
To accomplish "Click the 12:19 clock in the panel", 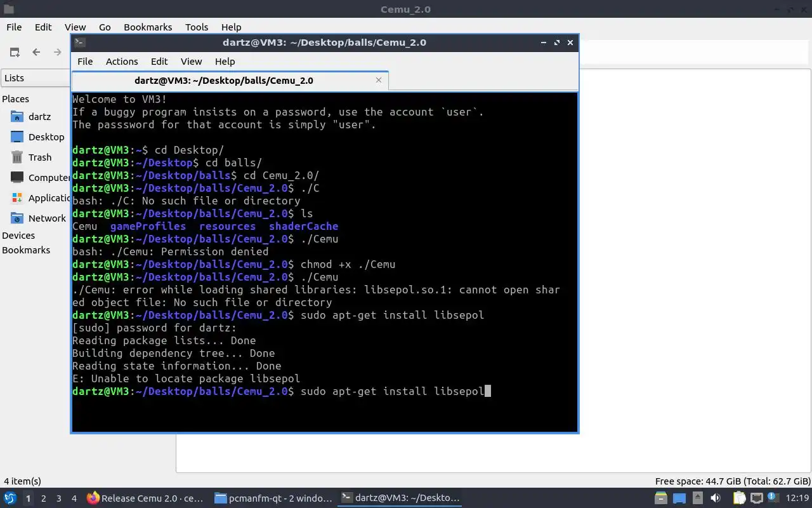I will click(797, 498).
